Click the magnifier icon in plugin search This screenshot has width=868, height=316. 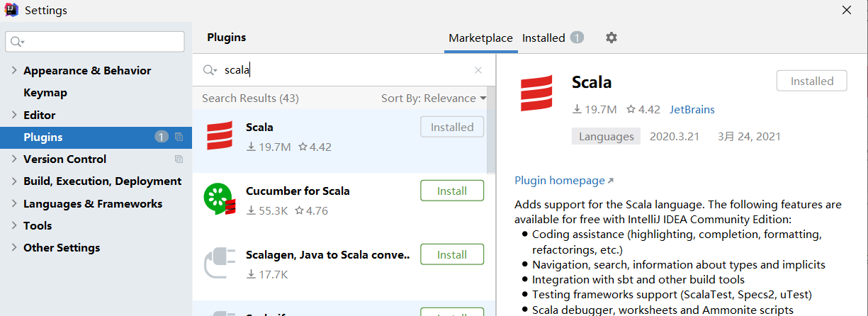210,70
